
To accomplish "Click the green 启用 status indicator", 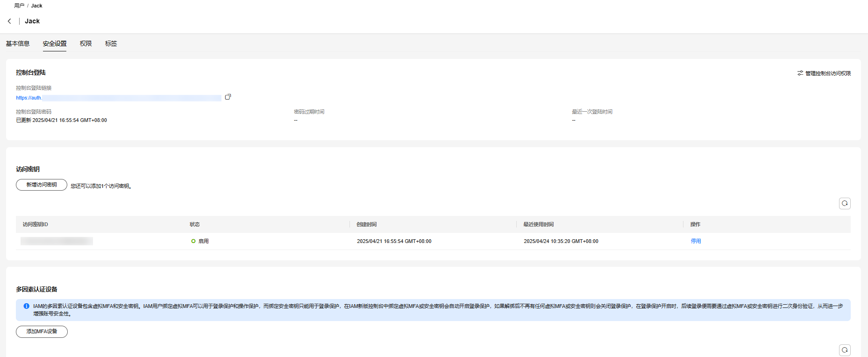I will click(x=193, y=241).
